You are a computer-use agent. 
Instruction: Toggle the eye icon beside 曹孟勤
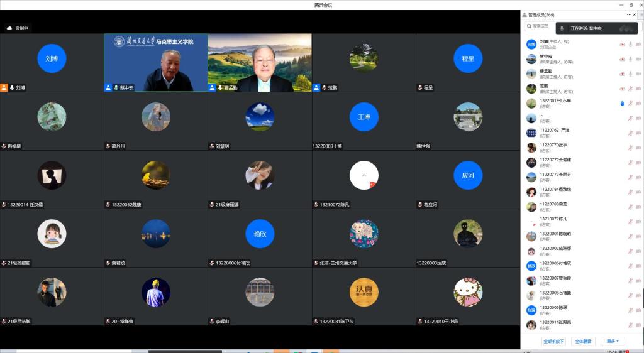point(622,74)
